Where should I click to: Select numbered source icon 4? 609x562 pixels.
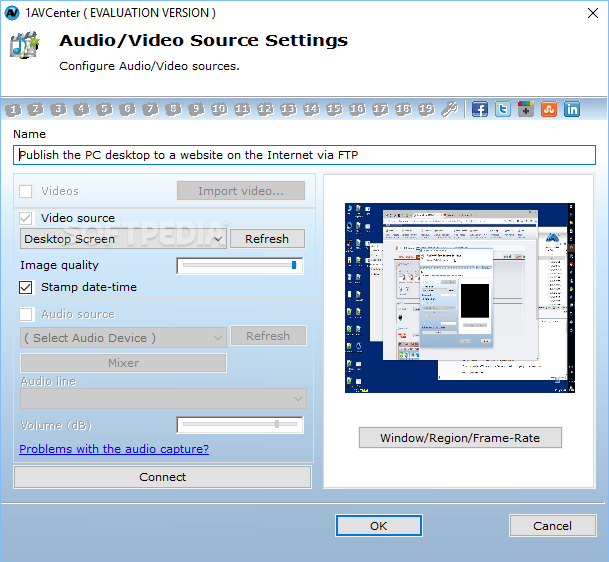point(82,110)
